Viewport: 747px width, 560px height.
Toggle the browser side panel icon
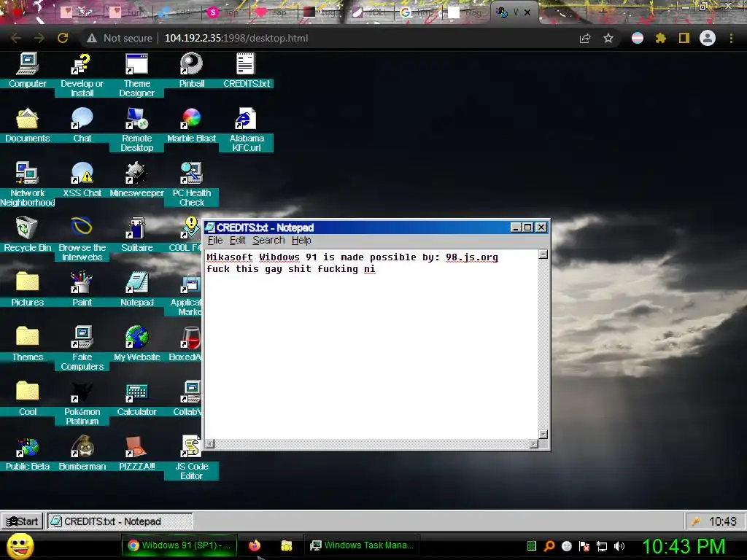click(684, 38)
